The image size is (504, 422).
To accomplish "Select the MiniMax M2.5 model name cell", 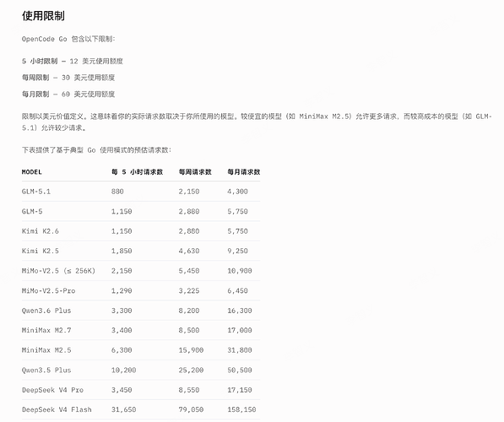I will (46, 350).
